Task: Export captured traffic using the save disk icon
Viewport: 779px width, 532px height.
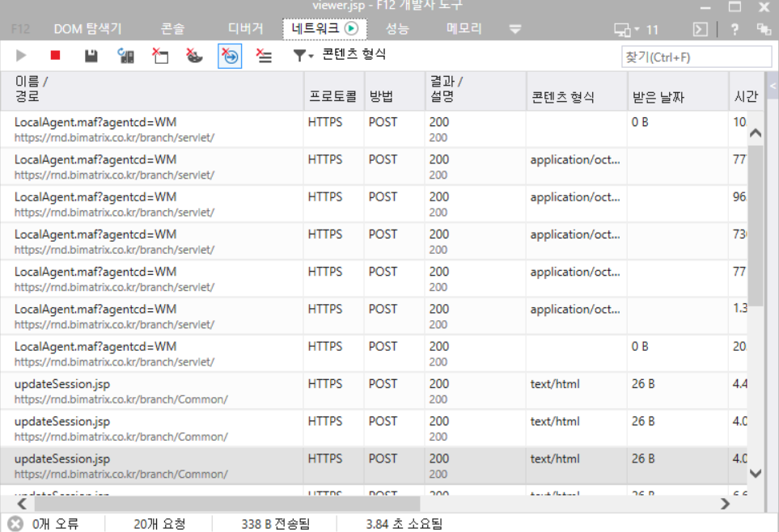Action: (91, 56)
